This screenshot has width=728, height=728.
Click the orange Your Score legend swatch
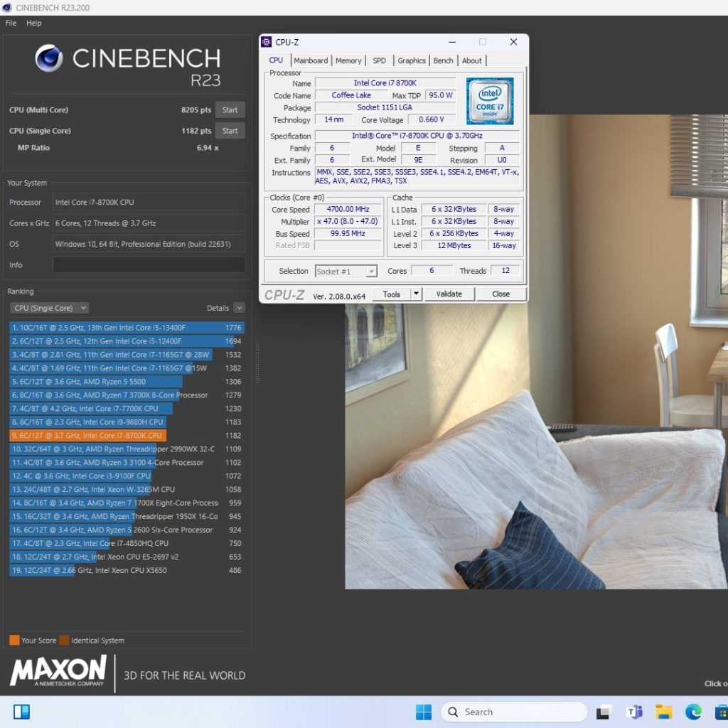14,640
